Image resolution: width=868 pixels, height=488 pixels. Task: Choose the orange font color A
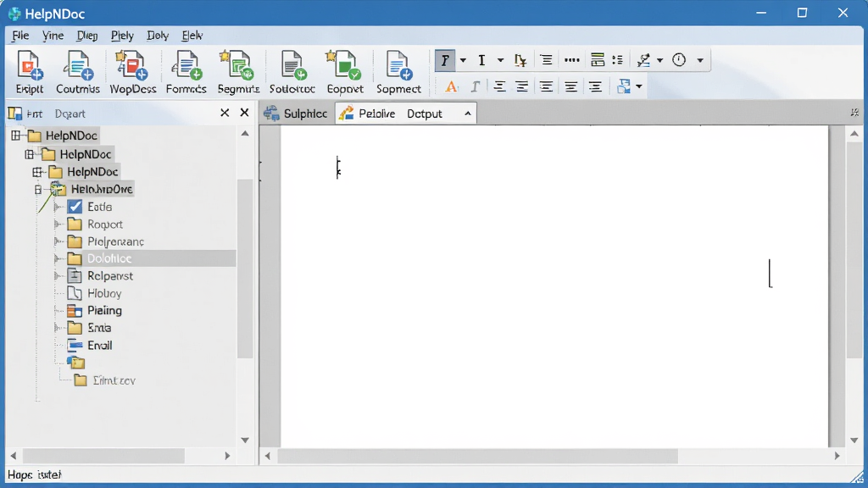pos(451,86)
